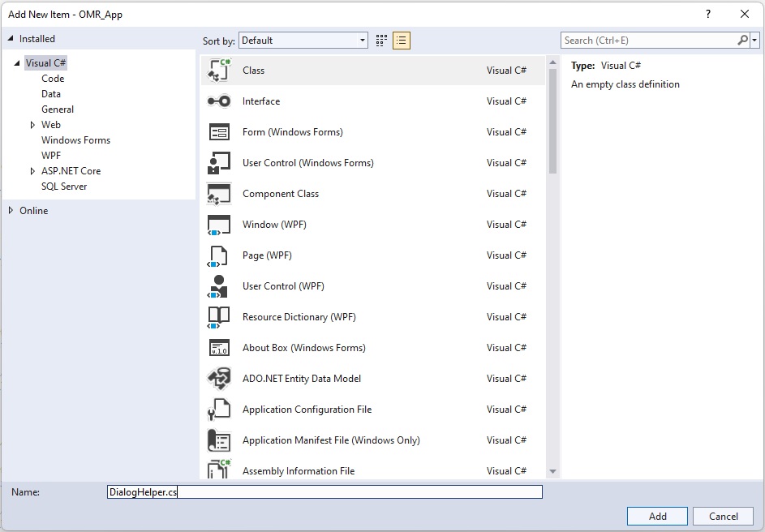Expand the Web tree node
The height and width of the screenshot is (532, 765).
point(32,125)
